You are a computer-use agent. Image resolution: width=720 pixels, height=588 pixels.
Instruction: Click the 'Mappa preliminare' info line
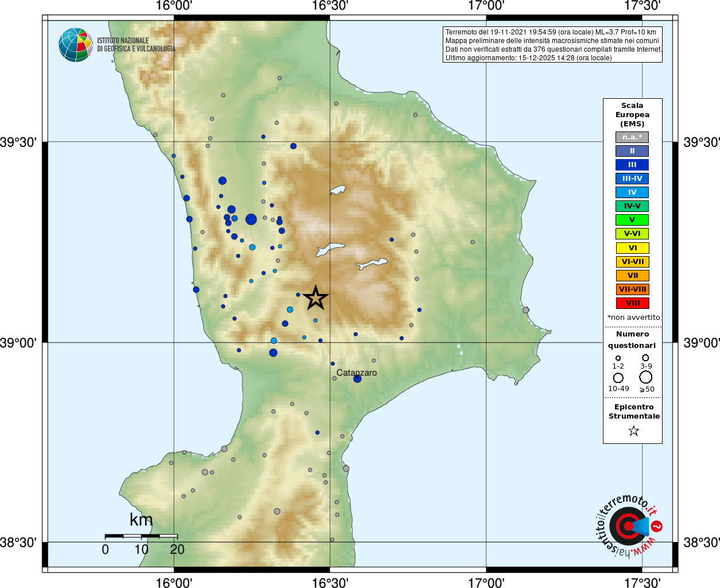click(552, 41)
